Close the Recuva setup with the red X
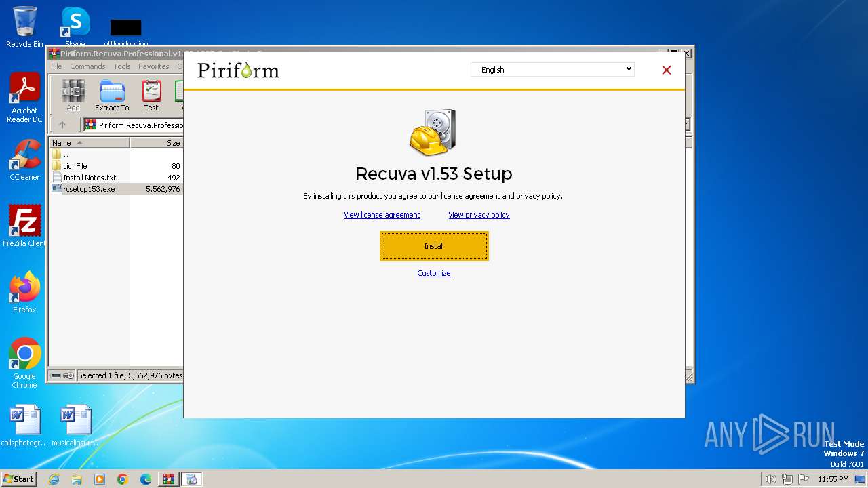868x488 pixels. [x=667, y=70]
